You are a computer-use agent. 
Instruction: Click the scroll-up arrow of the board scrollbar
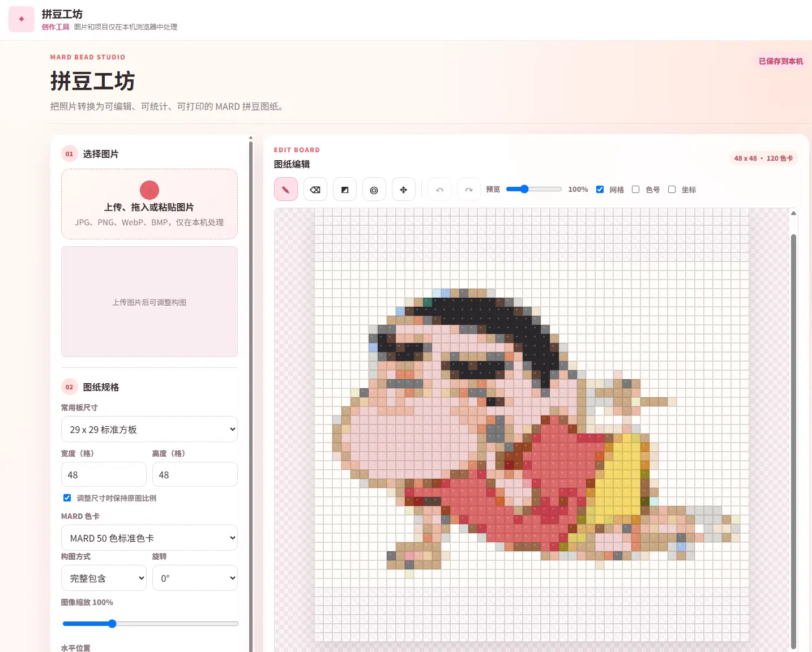794,213
